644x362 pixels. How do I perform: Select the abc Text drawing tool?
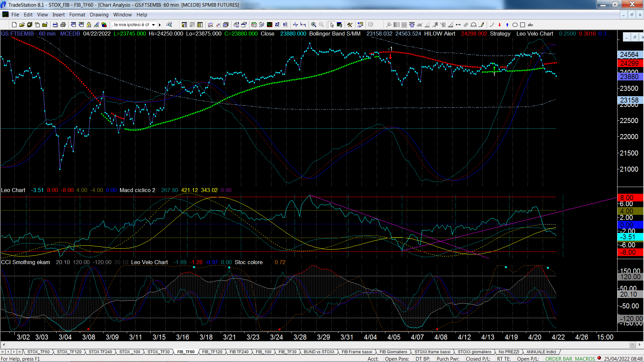pyautogui.click(x=530, y=25)
